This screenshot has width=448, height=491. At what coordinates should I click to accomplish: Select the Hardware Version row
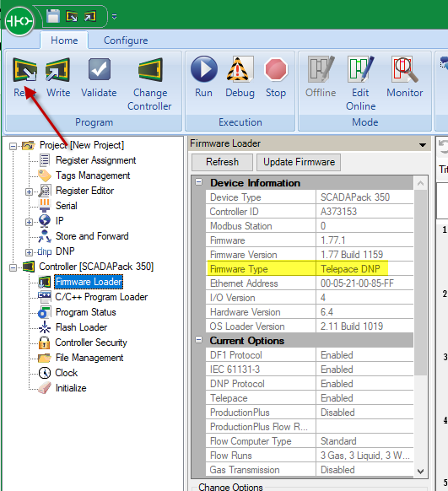[310, 312]
